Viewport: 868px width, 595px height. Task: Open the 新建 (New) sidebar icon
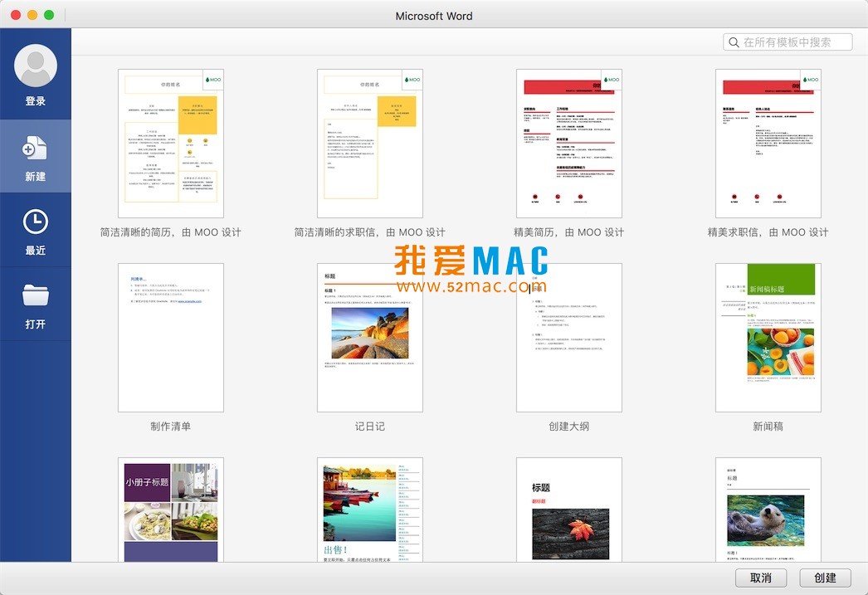35,149
